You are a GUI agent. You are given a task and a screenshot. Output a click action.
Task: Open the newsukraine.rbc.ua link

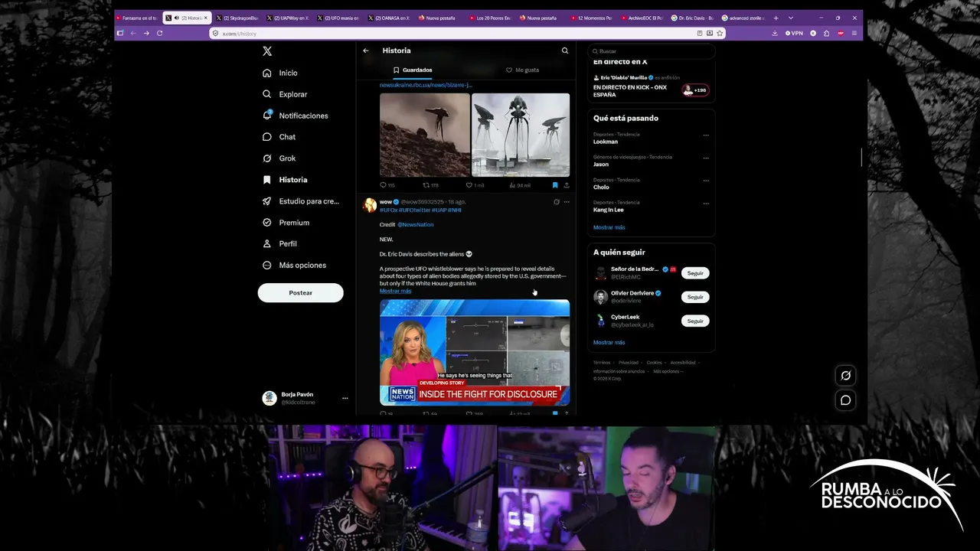coord(426,85)
